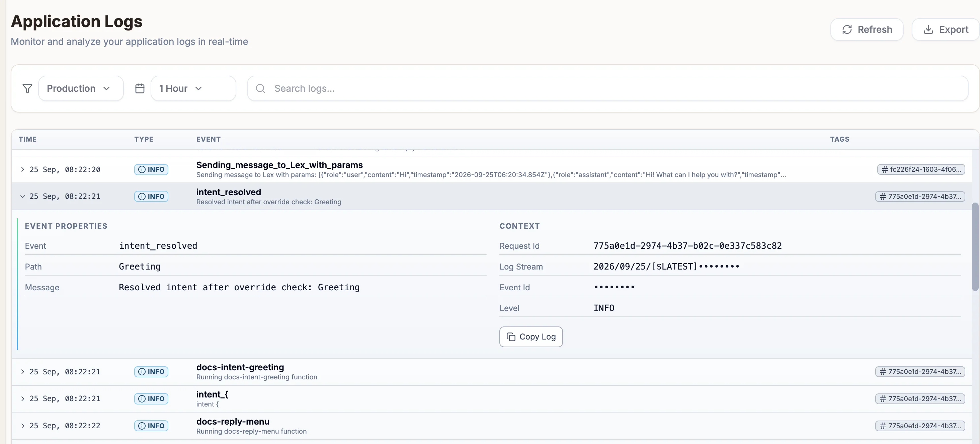Click the Refresh button
980x444 pixels.
point(867,29)
